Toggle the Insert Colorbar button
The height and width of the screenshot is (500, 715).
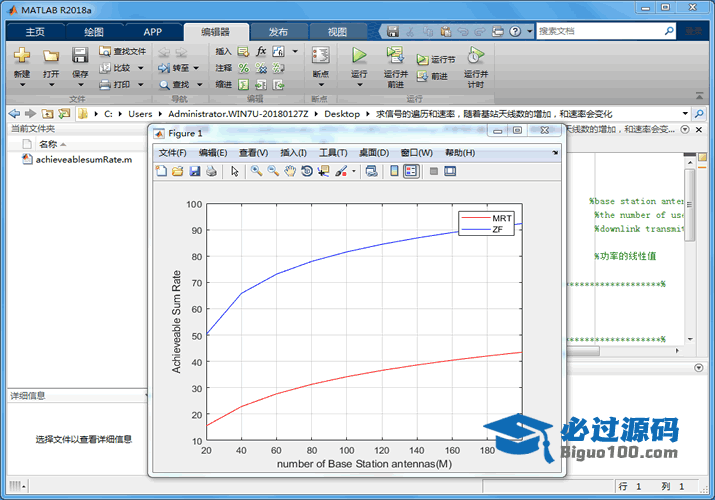(x=393, y=171)
